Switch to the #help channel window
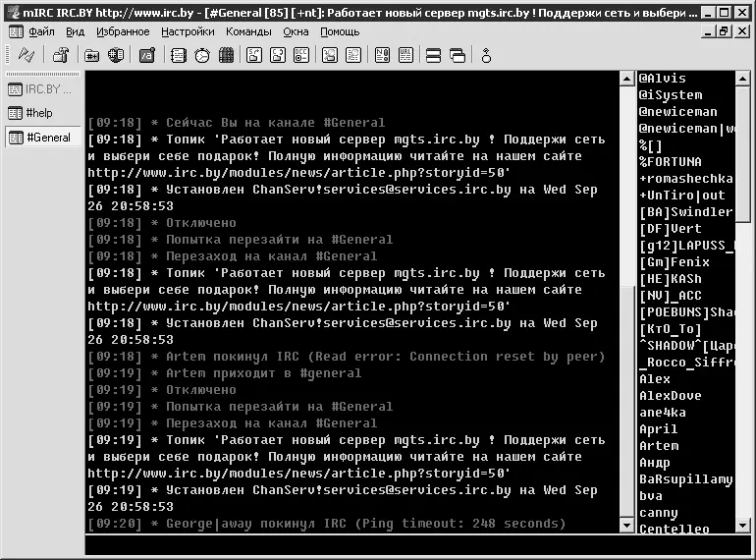 coord(42,113)
